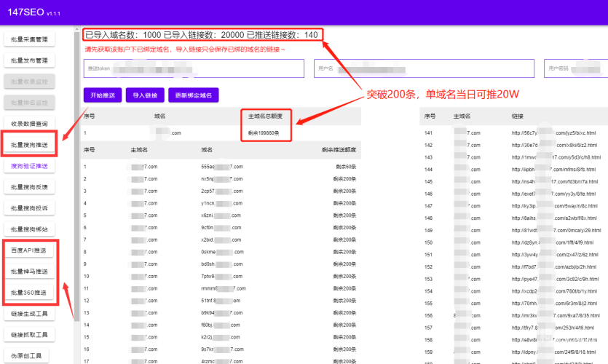Screen dimensions: 608x364
Task: Open 批量神马推送
Action: (x=29, y=272)
